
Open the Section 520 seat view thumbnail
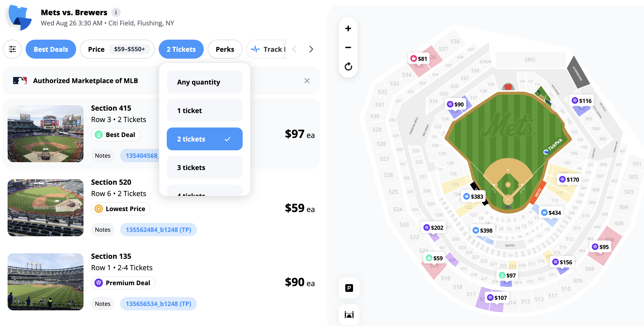[46, 208]
